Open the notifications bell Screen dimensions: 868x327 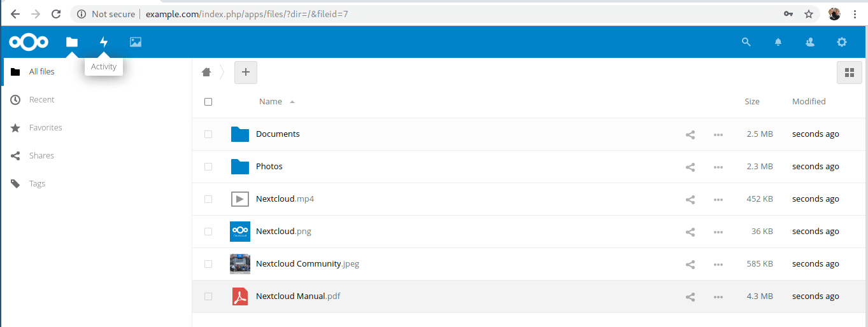tap(778, 42)
